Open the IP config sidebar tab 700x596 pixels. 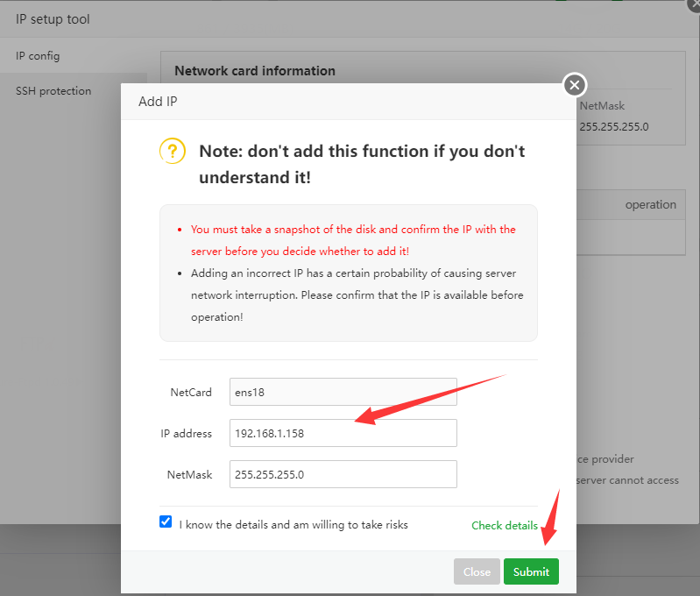tap(38, 56)
